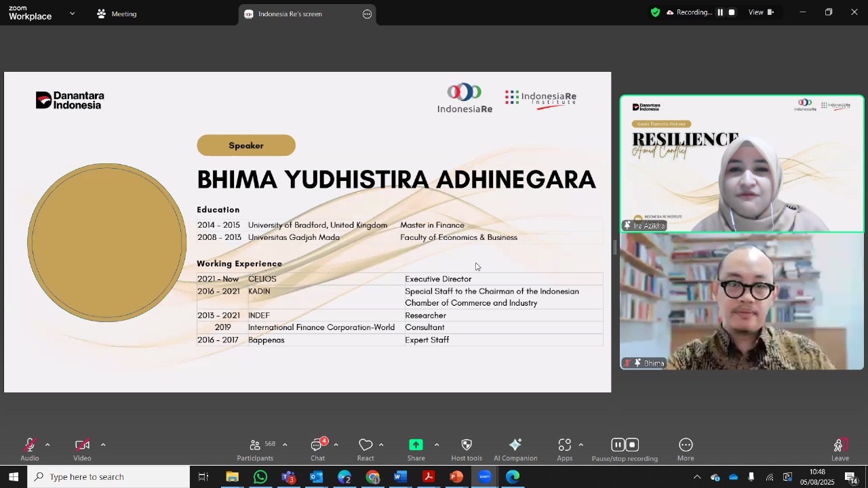Image resolution: width=868 pixels, height=488 pixels.
Task: Unmute the Audio microphone icon
Action: tap(29, 445)
